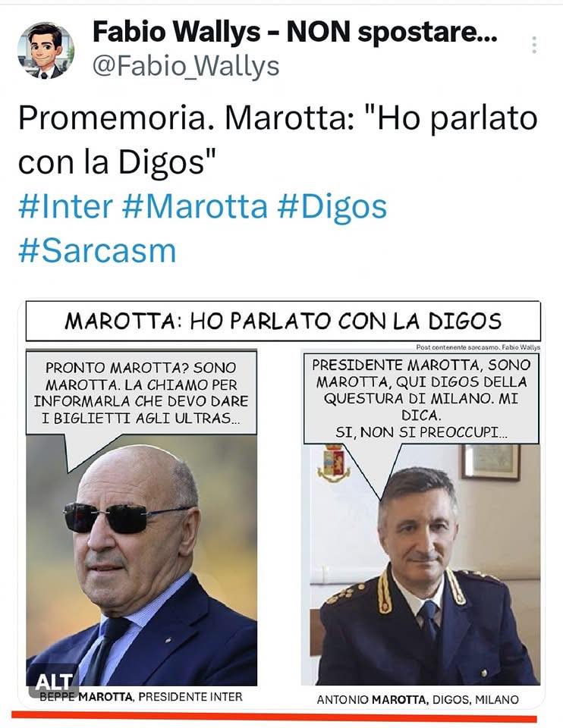Open the #Sarcasm hashtag
The width and height of the screenshot is (563, 728).
[x=98, y=251]
